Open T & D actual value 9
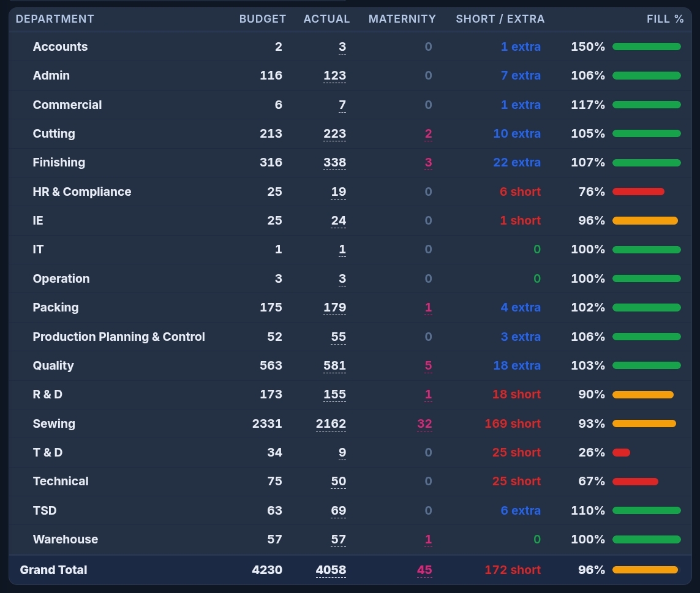Image resolution: width=700 pixels, height=593 pixels. (342, 452)
